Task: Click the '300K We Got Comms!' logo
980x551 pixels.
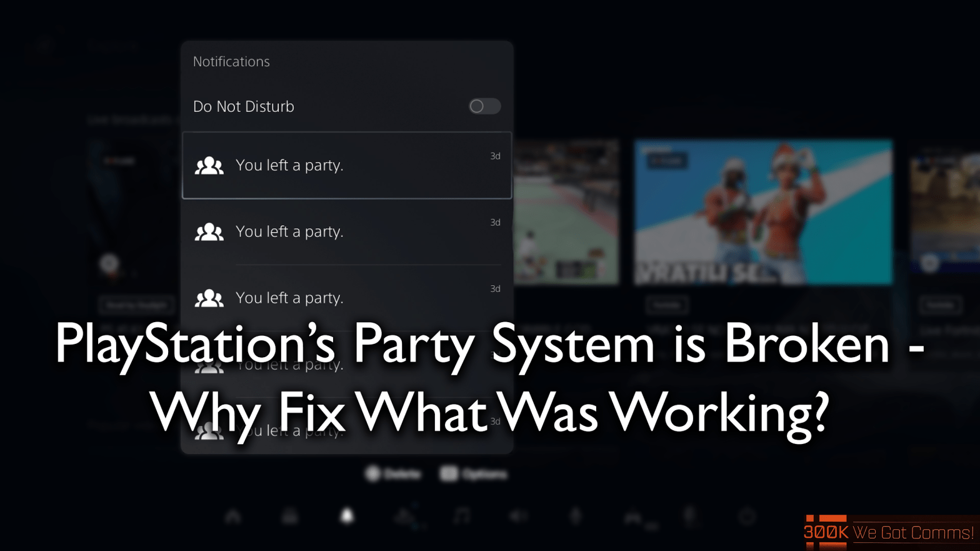Action: click(889, 532)
